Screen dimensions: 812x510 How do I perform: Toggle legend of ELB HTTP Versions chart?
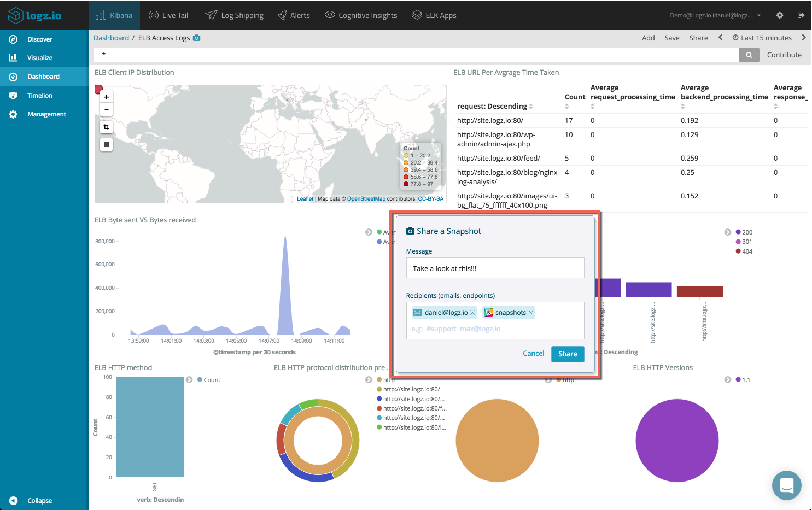pos(728,380)
